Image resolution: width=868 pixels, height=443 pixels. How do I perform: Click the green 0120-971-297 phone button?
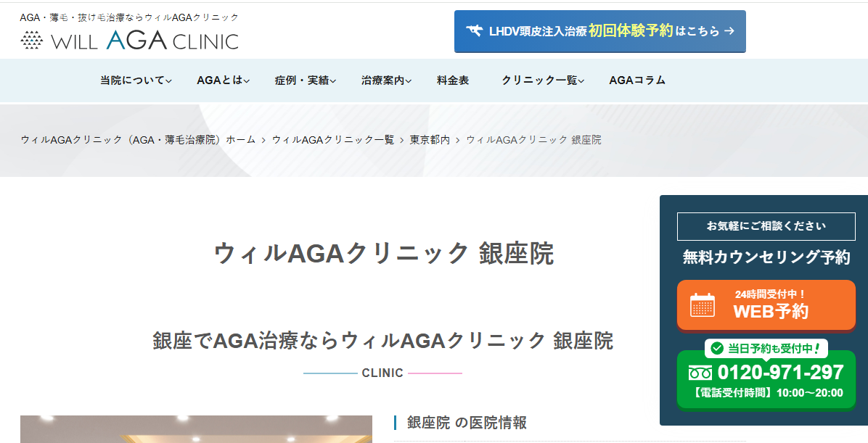pos(766,380)
